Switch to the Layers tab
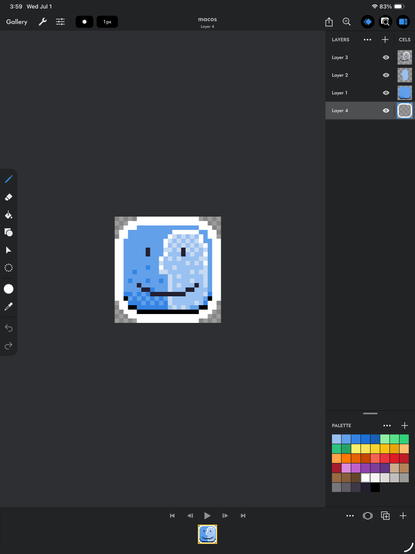This screenshot has width=415, height=554. click(340, 40)
